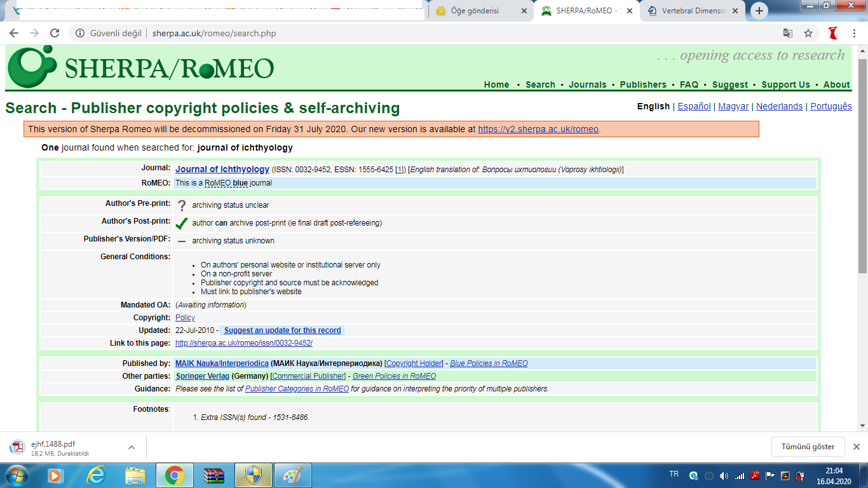Open the Search menu item
The image size is (868, 488).
540,85
